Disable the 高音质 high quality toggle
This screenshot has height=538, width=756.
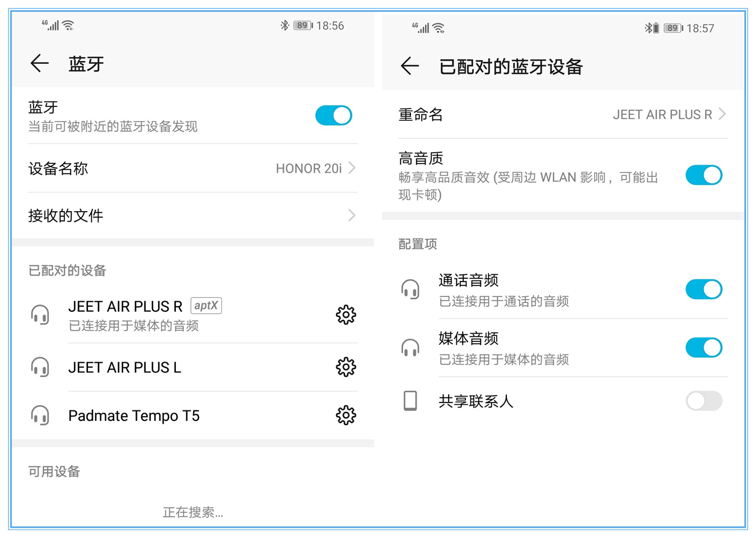(x=704, y=175)
